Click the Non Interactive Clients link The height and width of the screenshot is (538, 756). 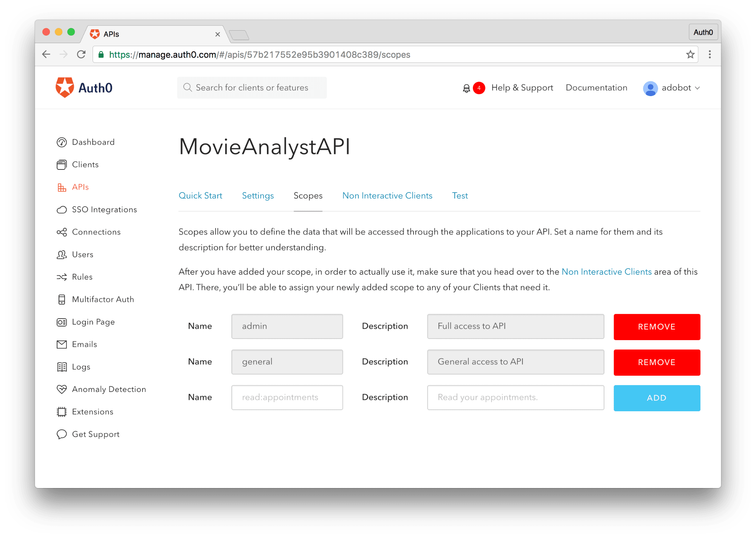pyautogui.click(x=387, y=195)
